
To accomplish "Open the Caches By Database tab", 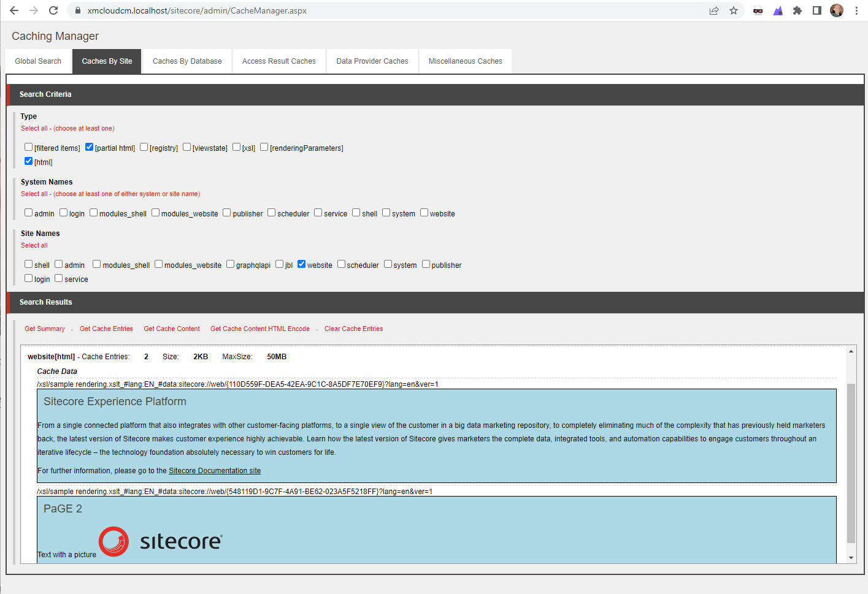I will [x=187, y=61].
